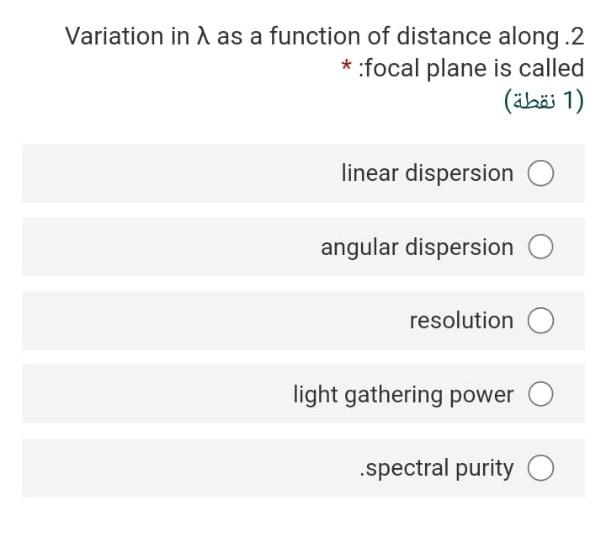
Task: Click empty area of light gathering power row
Action: [x=150, y=395]
